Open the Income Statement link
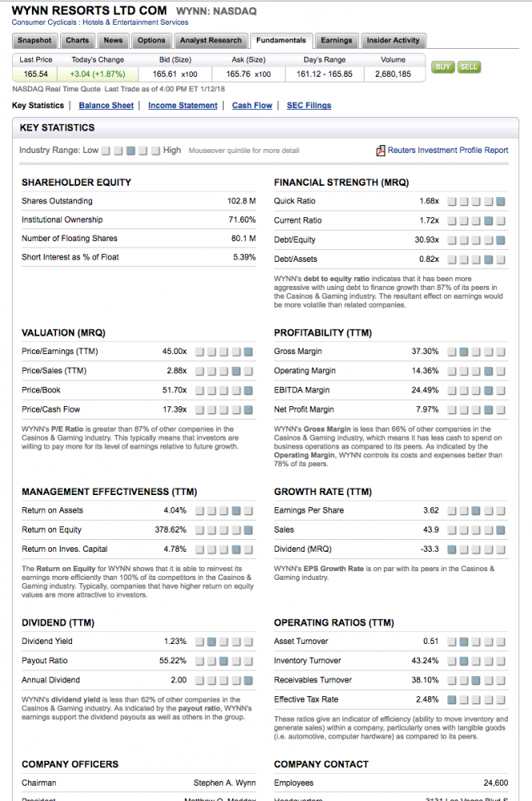 click(183, 105)
